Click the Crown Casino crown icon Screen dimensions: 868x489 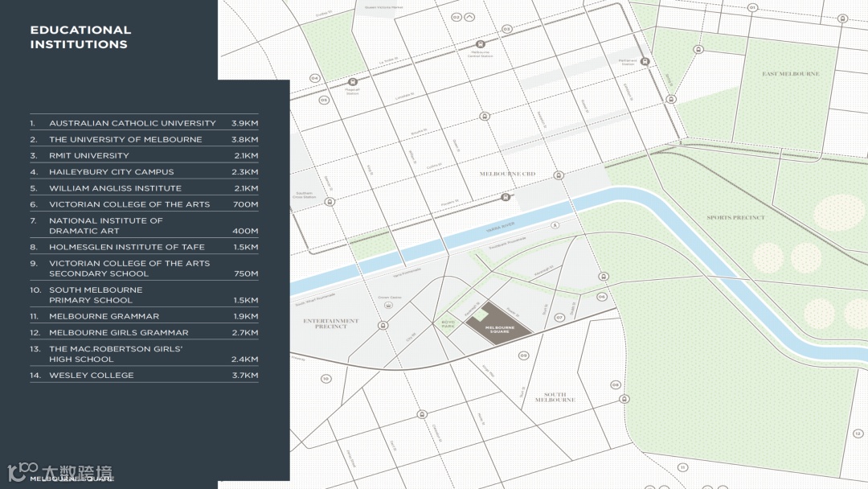tap(389, 305)
